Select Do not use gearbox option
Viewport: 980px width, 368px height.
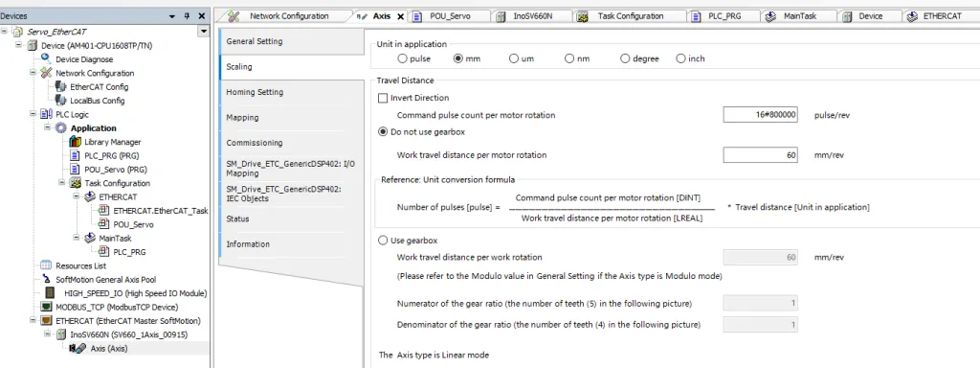pos(383,132)
